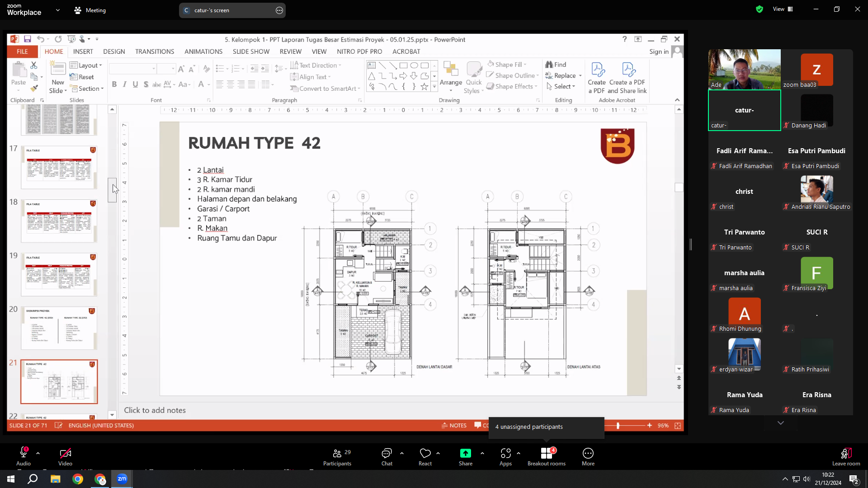Click the Save icon in PowerPoint quick access
The height and width of the screenshot is (488, 868).
(x=28, y=39)
